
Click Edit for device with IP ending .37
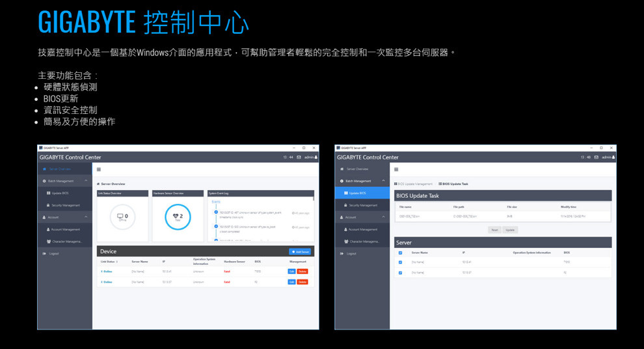pos(291,282)
